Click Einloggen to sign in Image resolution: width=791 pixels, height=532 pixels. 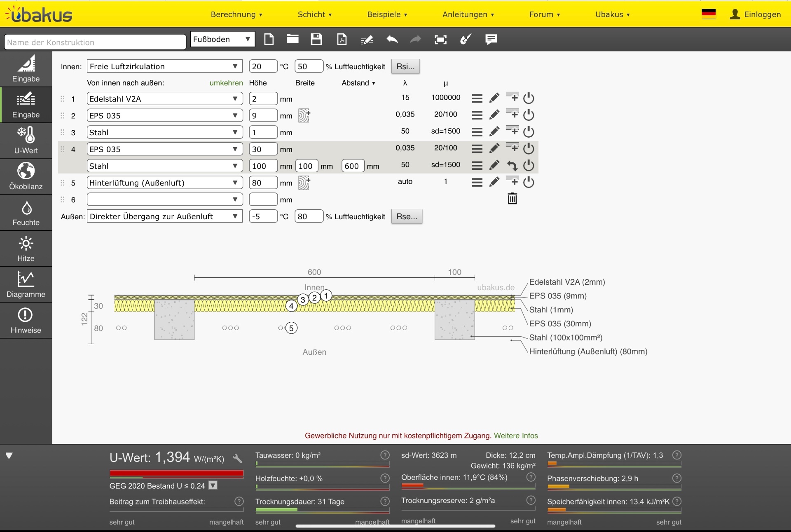click(x=756, y=14)
